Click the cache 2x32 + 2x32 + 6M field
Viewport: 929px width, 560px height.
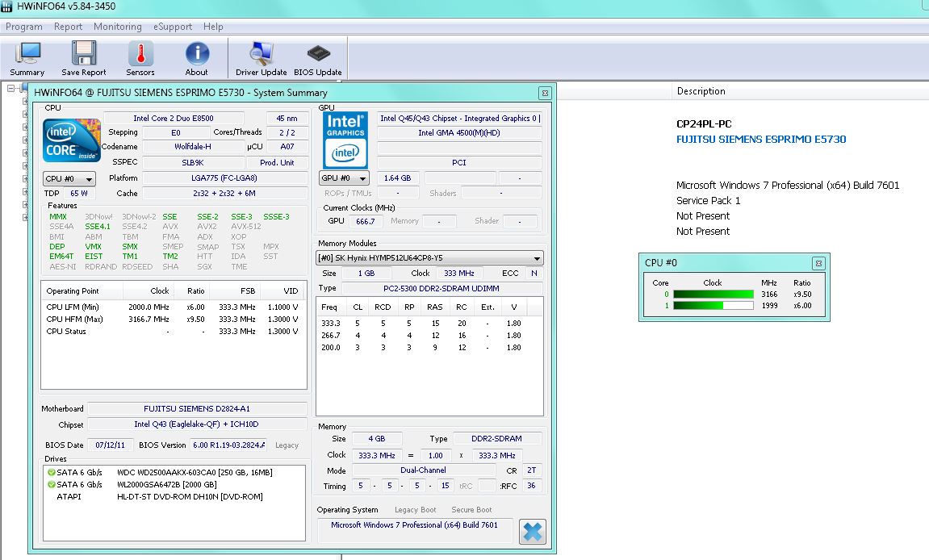coord(224,193)
